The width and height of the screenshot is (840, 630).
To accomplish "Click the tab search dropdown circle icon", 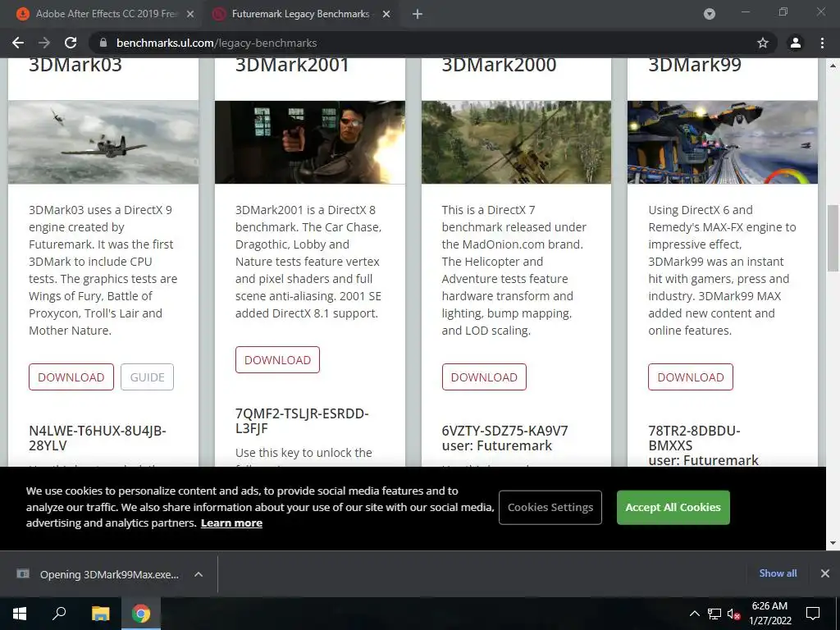I will 710,14.
